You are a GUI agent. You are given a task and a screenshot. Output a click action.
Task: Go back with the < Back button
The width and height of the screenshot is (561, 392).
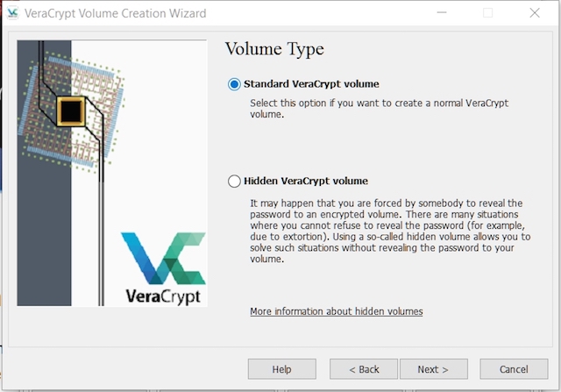pyautogui.click(x=364, y=369)
